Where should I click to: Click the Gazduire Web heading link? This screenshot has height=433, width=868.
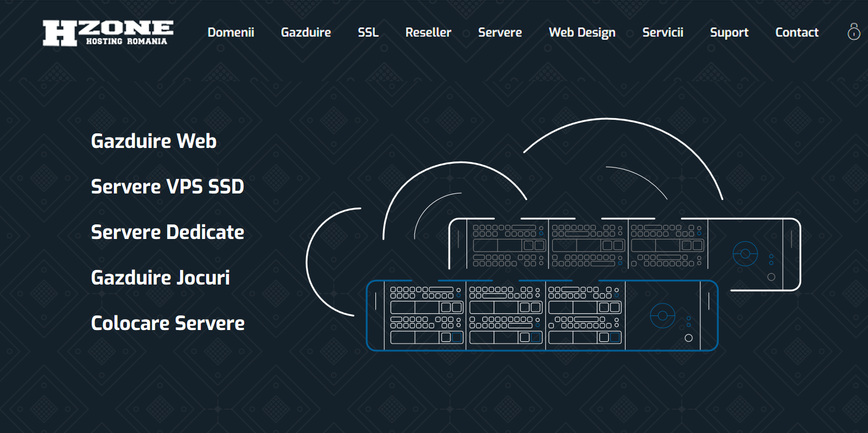pos(154,141)
